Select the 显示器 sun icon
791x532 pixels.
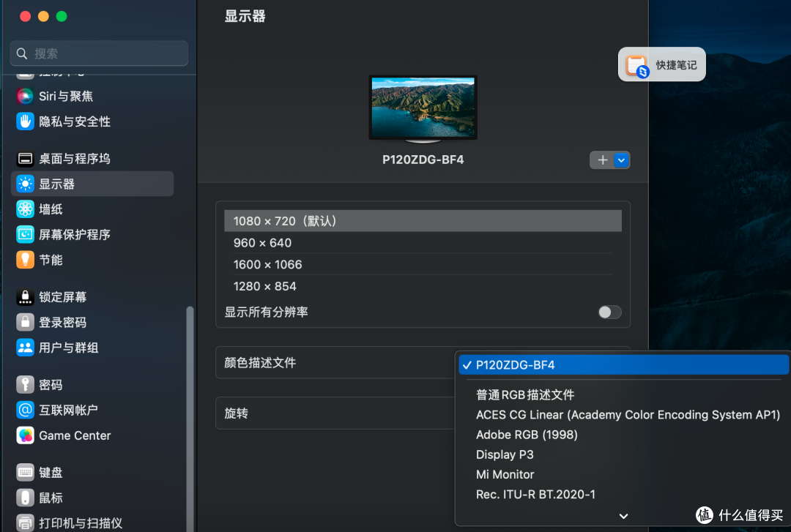25,184
